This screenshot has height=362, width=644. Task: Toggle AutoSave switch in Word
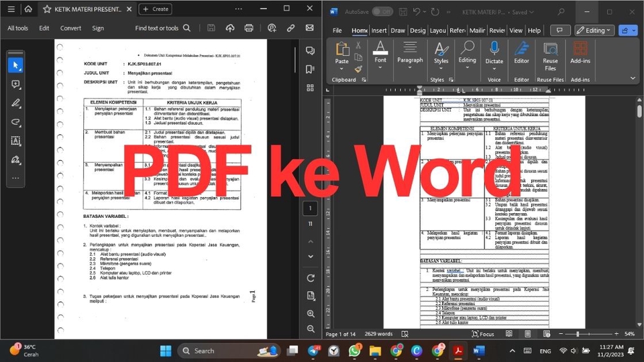coord(382,12)
